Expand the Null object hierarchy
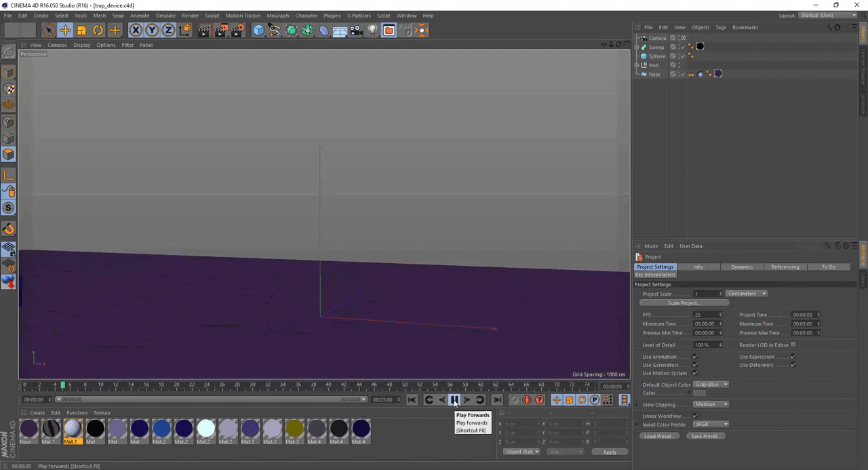 pyautogui.click(x=637, y=65)
